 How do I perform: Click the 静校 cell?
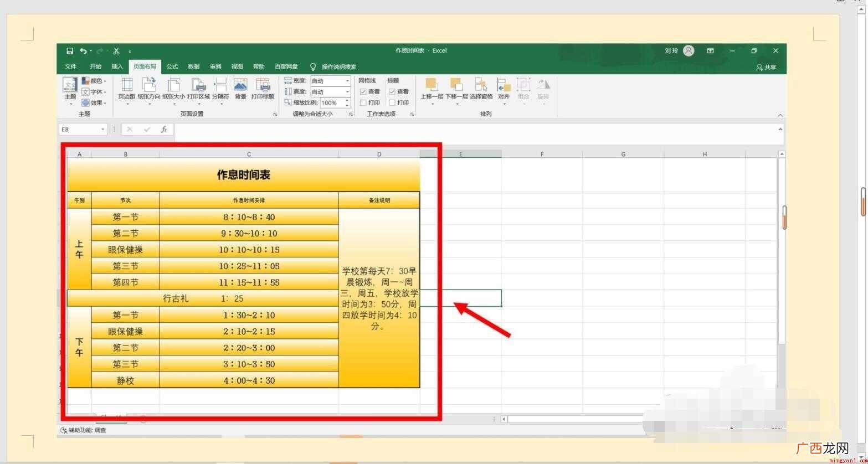pos(126,380)
